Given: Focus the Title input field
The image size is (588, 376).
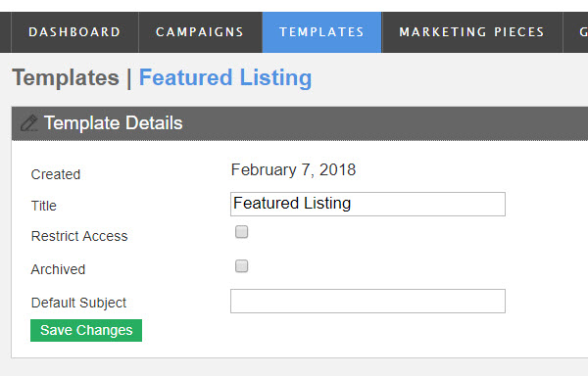Looking at the screenshot, I should tap(367, 204).
